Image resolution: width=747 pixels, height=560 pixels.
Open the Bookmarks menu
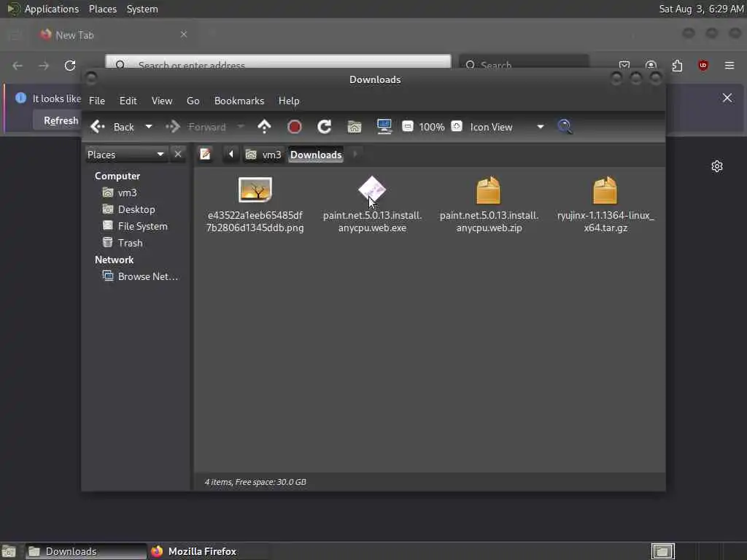point(239,101)
